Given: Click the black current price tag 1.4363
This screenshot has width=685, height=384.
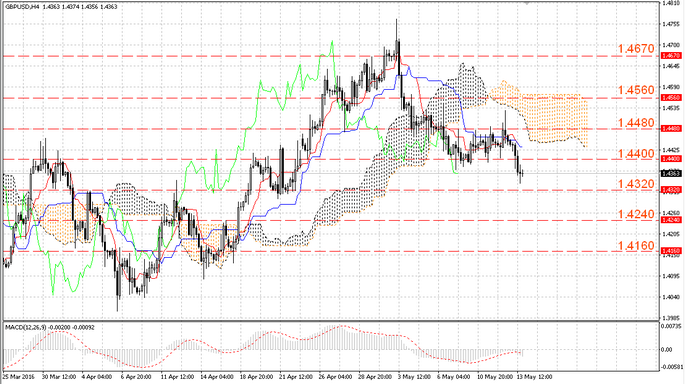Looking at the screenshot, I should (x=671, y=174).
